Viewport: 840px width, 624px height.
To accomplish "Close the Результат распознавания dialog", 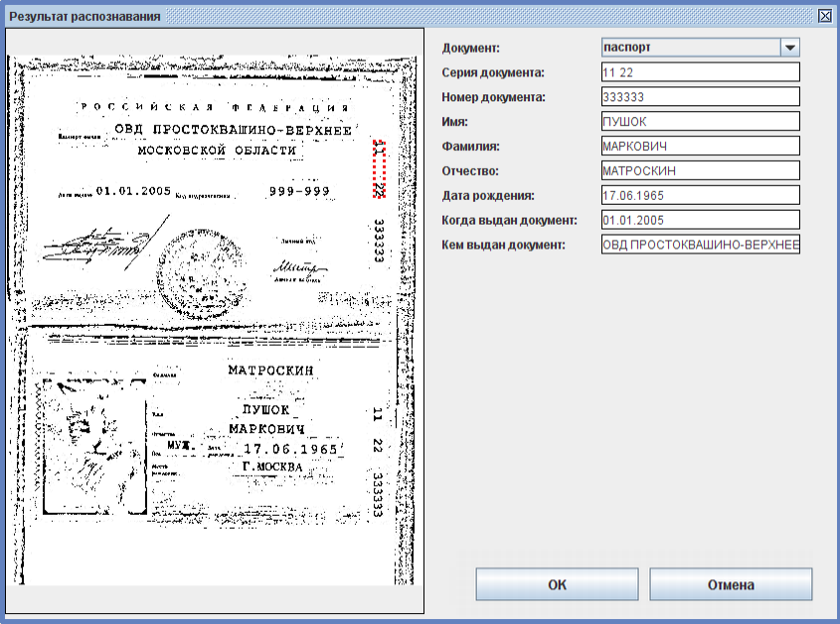I will [824, 16].
